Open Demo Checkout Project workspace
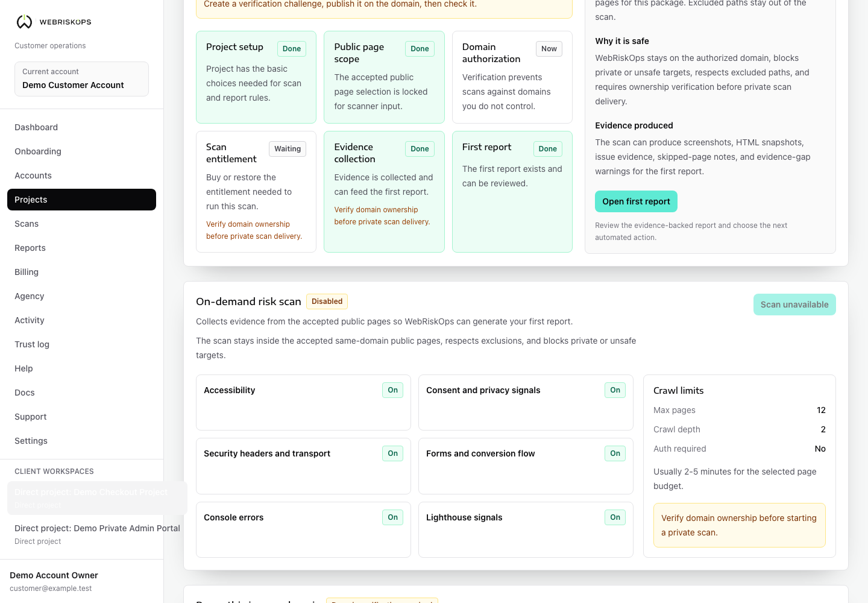 tap(97, 498)
